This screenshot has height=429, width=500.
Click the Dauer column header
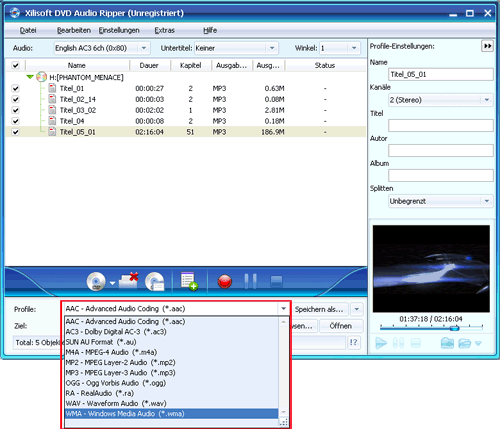[150, 65]
